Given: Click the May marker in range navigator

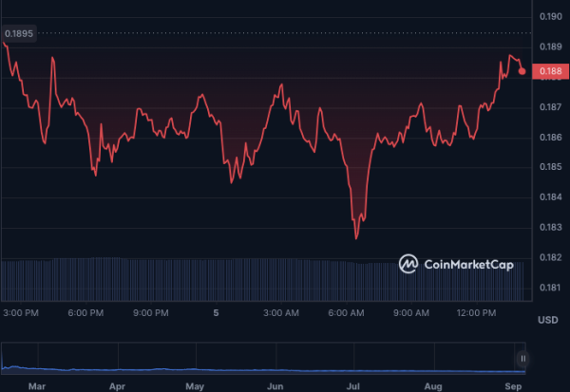Looking at the screenshot, I should (195, 386).
